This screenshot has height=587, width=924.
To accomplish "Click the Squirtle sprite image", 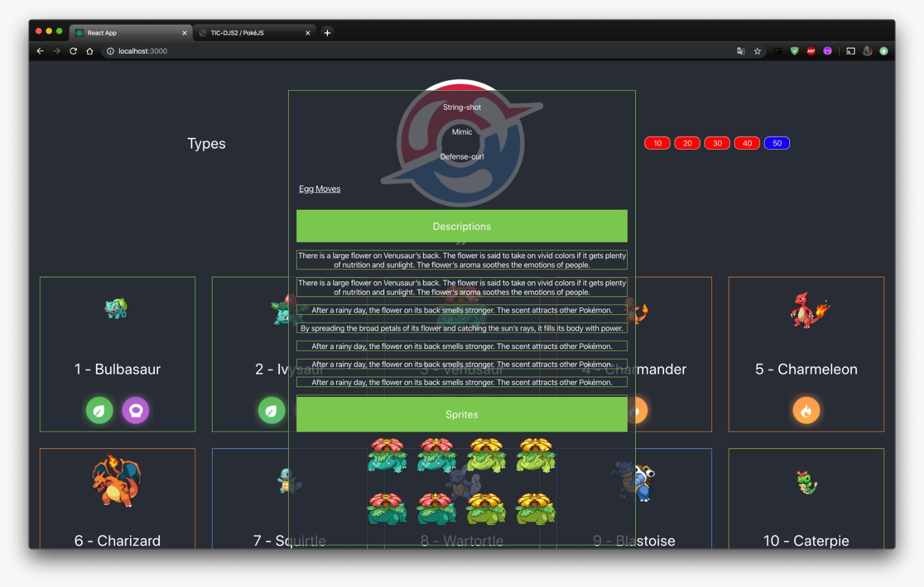I will (289, 481).
